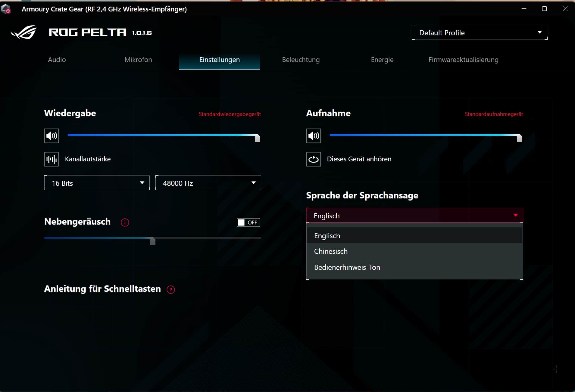Select Chinesisch from the language list

click(x=331, y=251)
